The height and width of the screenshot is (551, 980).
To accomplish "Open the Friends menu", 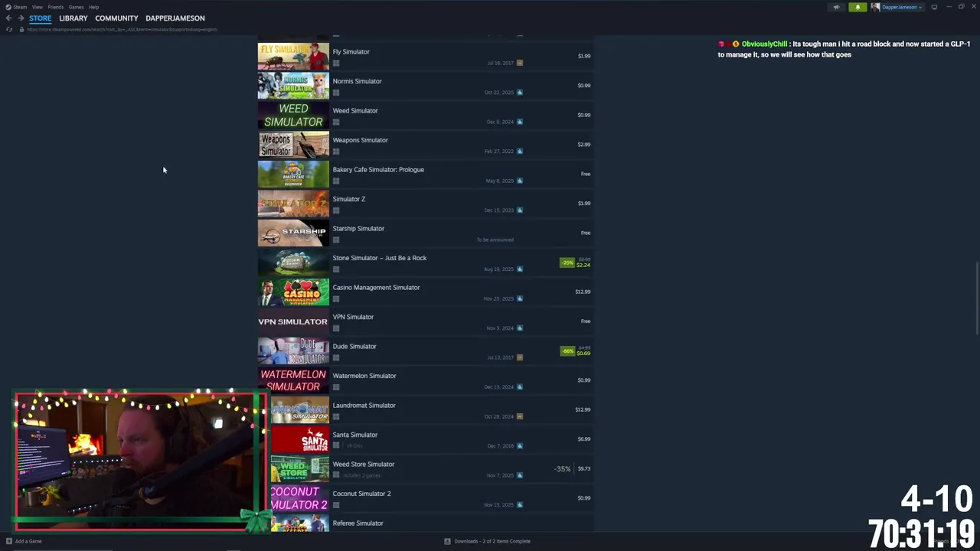I will pos(56,7).
